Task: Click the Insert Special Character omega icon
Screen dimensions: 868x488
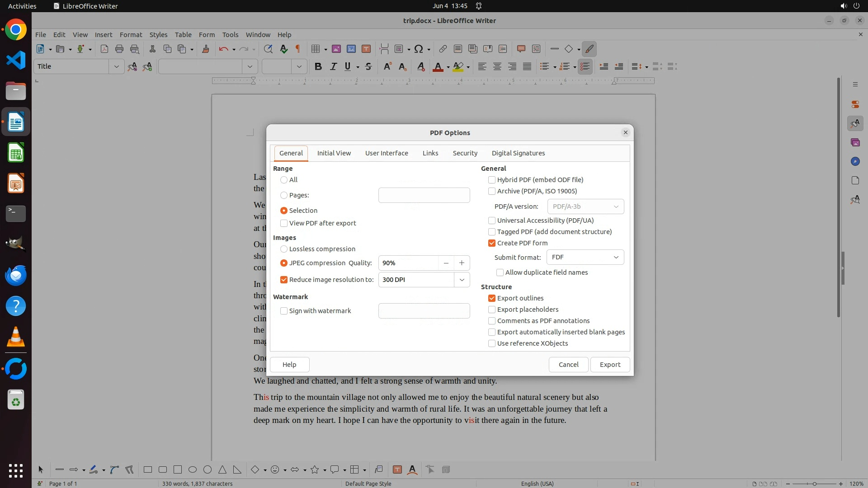Action: [x=419, y=49]
